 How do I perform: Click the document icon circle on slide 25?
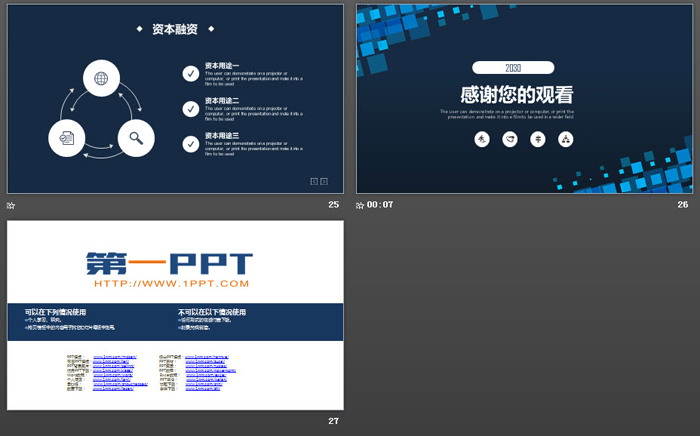67,138
